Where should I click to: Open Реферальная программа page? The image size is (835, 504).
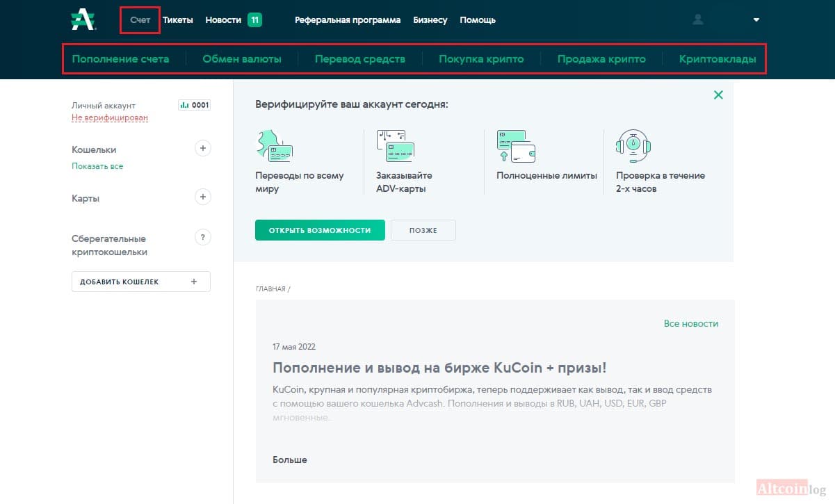(348, 20)
